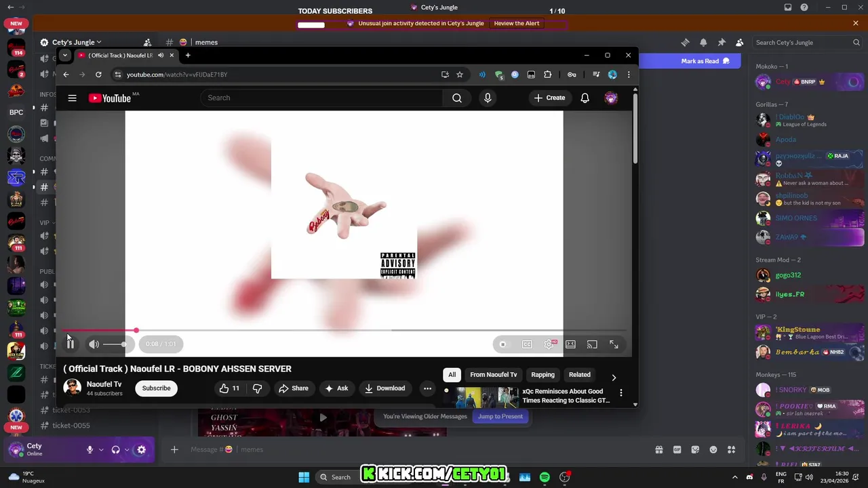Screen dimensions: 868x488
Task: Mute the Discord microphone
Action: coord(90,449)
